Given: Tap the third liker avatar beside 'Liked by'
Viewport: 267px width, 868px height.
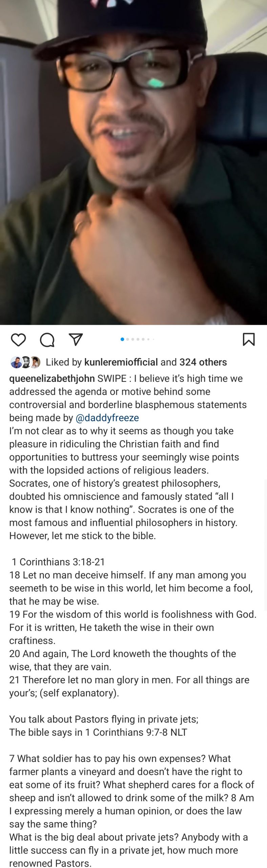Looking at the screenshot, I should tap(35, 362).
